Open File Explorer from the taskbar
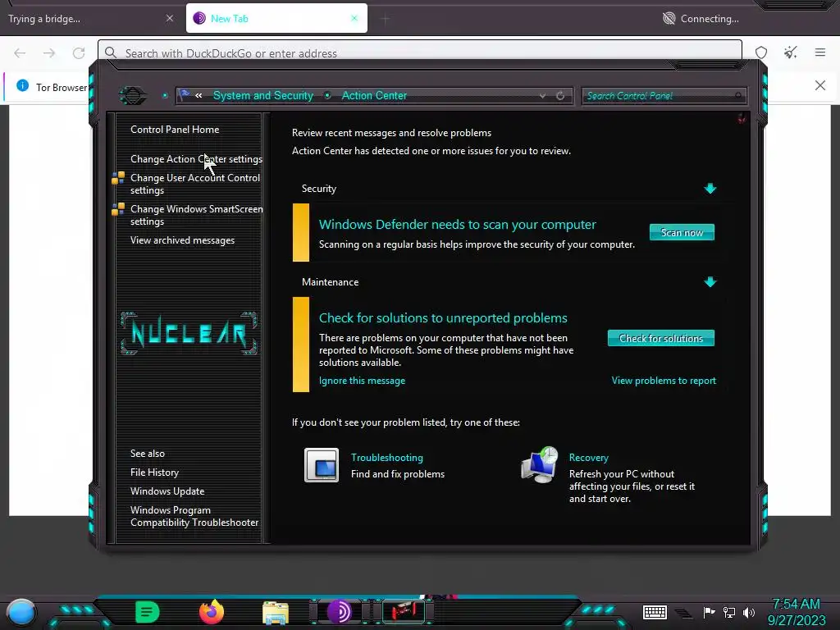Screen dimensions: 840x630 pyautogui.click(x=276, y=613)
